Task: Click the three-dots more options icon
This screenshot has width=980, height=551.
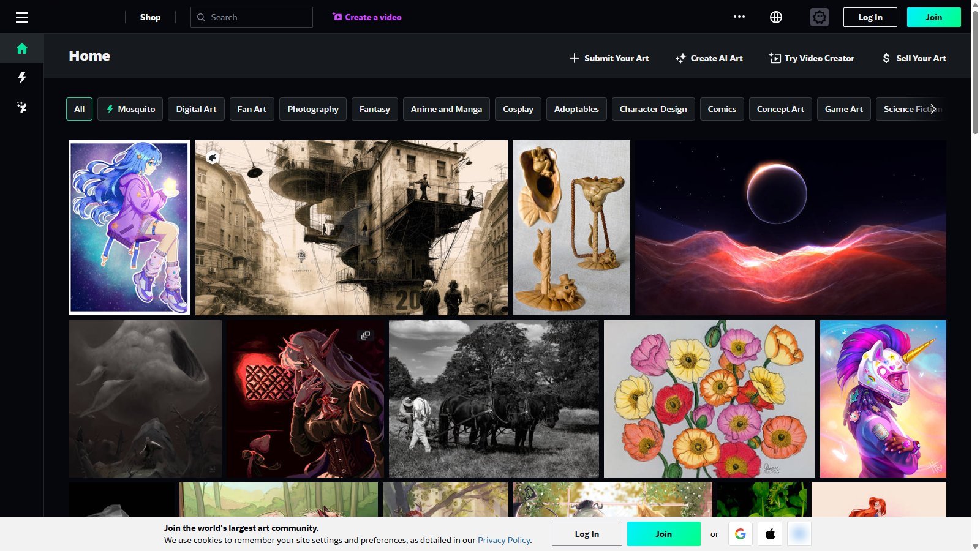Action: click(739, 17)
